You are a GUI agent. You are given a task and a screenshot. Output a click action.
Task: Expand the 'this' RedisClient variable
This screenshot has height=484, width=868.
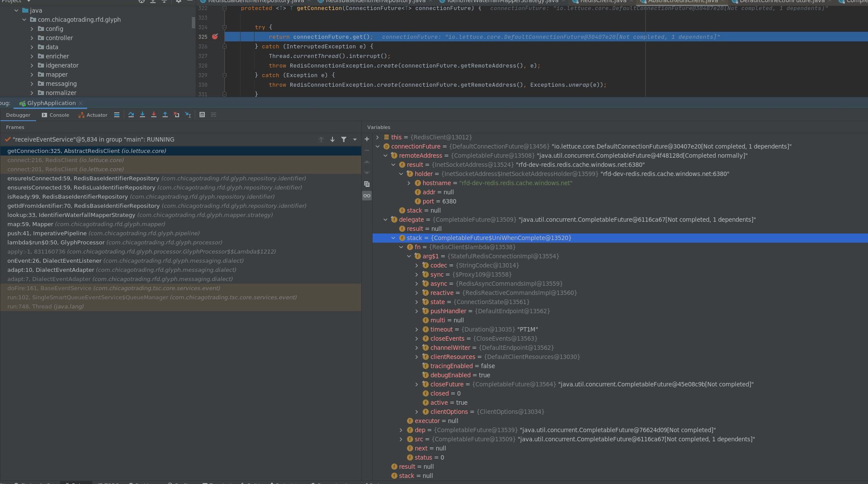pos(378,137)
